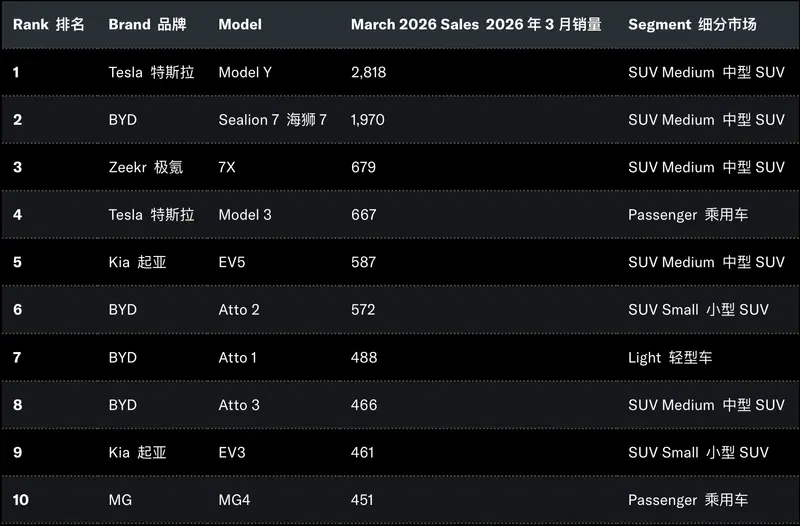This screenshot has width=800, height=526.
Task: Click the Model column header
Action: click(239, 24)
